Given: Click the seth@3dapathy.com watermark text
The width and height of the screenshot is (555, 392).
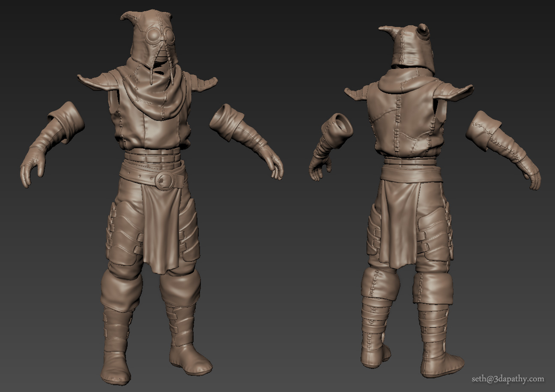Looking at the screenshot, I should 507,379.
